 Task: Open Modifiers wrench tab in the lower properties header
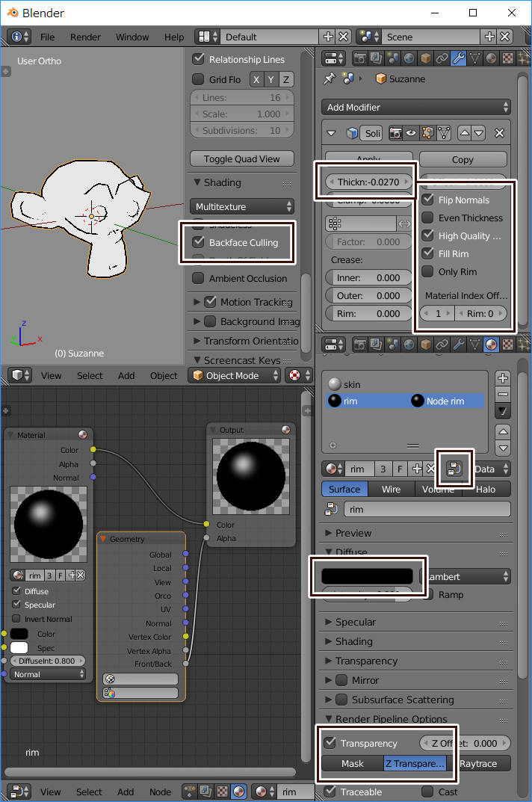point(458,345)
